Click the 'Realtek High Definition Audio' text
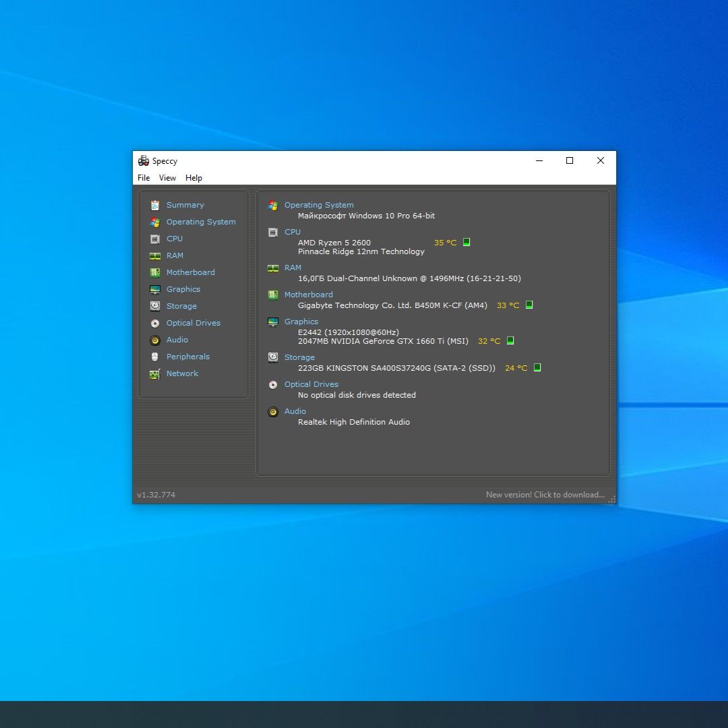 [354, 421]
